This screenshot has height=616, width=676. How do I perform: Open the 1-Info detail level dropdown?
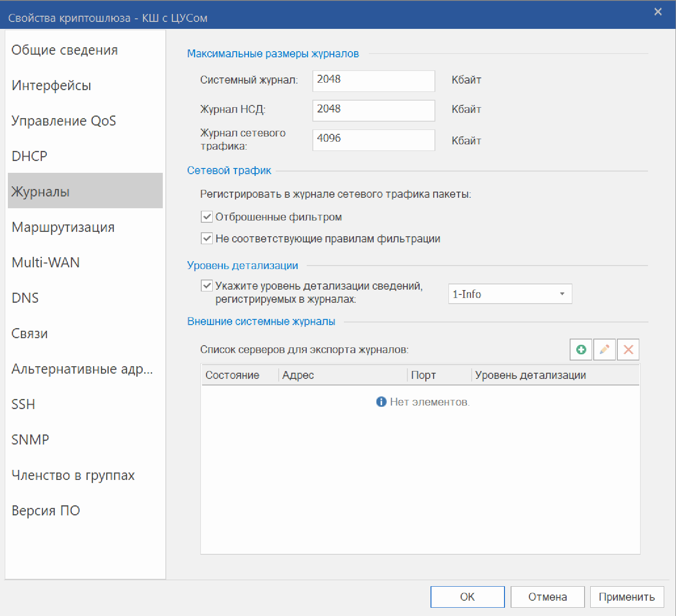(x=510, y=294)
